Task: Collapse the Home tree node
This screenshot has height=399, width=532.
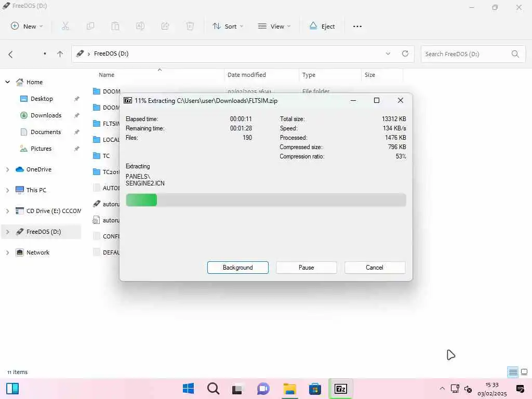Action: coord(7,82)
